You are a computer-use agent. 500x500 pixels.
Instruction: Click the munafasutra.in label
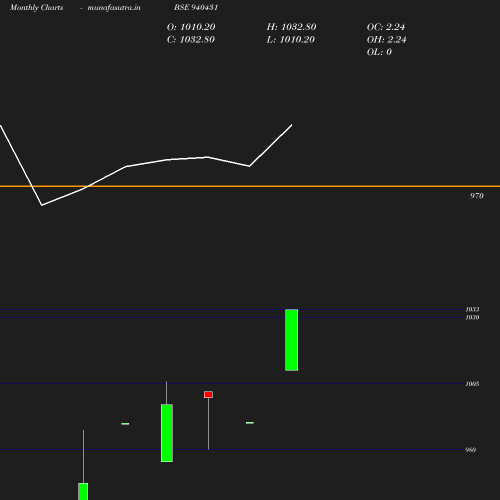tap(114, 7)
